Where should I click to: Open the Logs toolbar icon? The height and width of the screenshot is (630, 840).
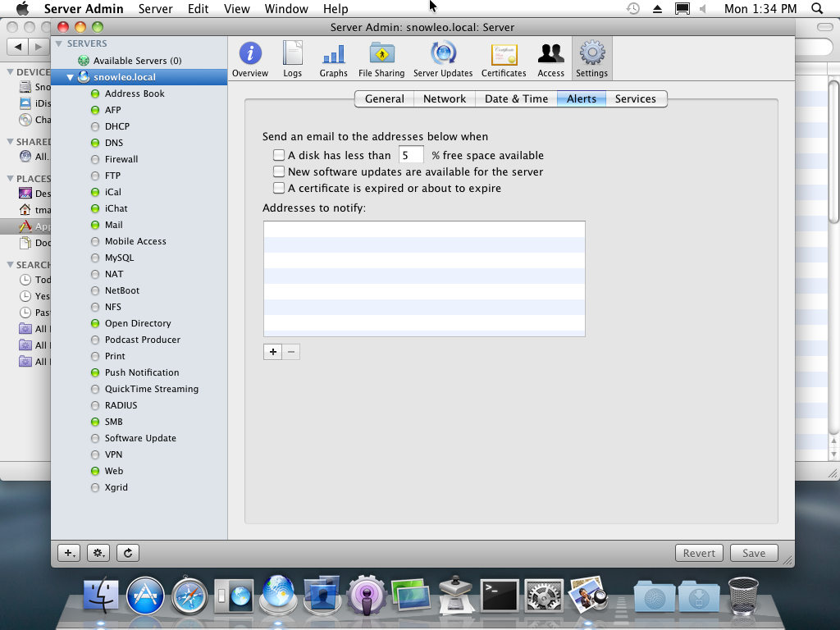coord(293,59)
